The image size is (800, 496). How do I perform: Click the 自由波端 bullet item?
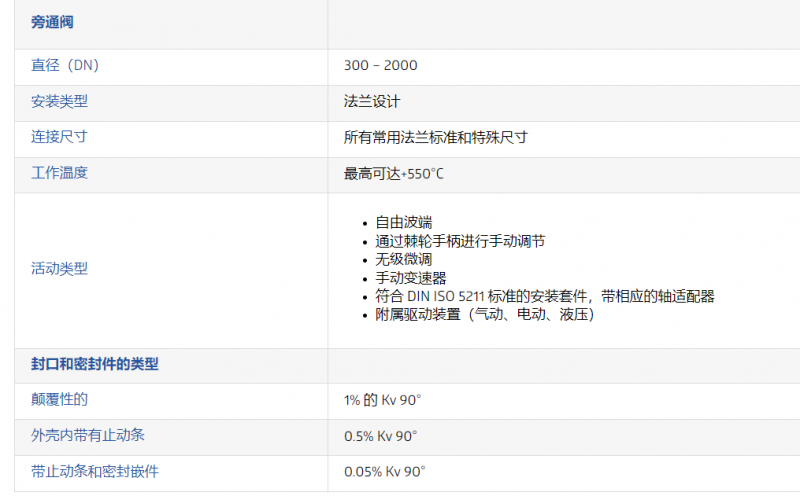click(x=403, y=222)
